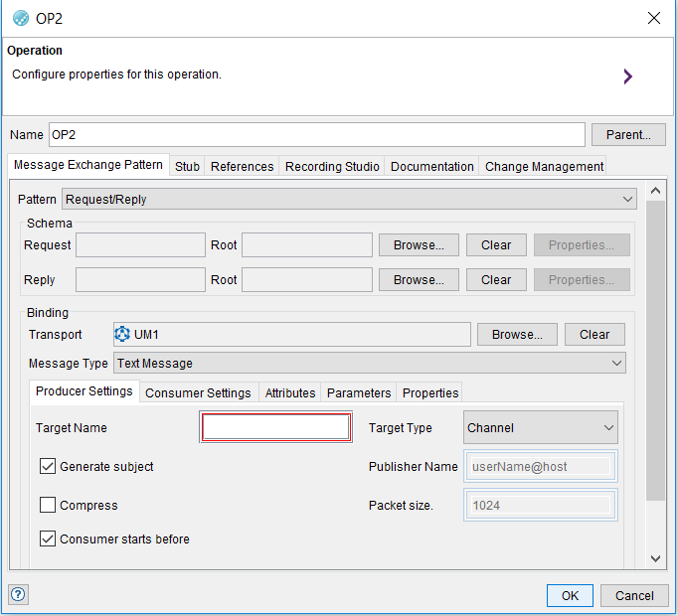Toggle the Generate subject checkbox

(48, 466)
